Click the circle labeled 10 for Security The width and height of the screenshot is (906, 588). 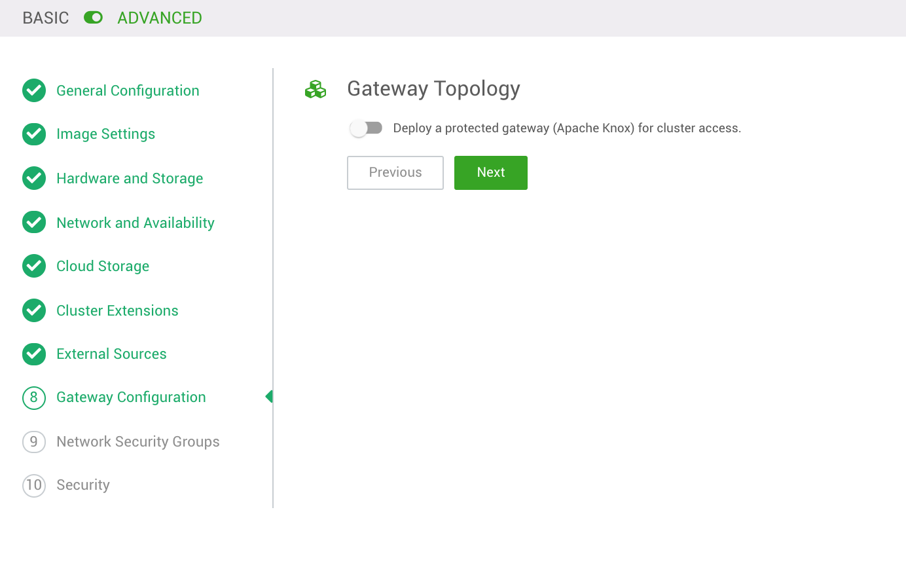[x=34, y=485]
